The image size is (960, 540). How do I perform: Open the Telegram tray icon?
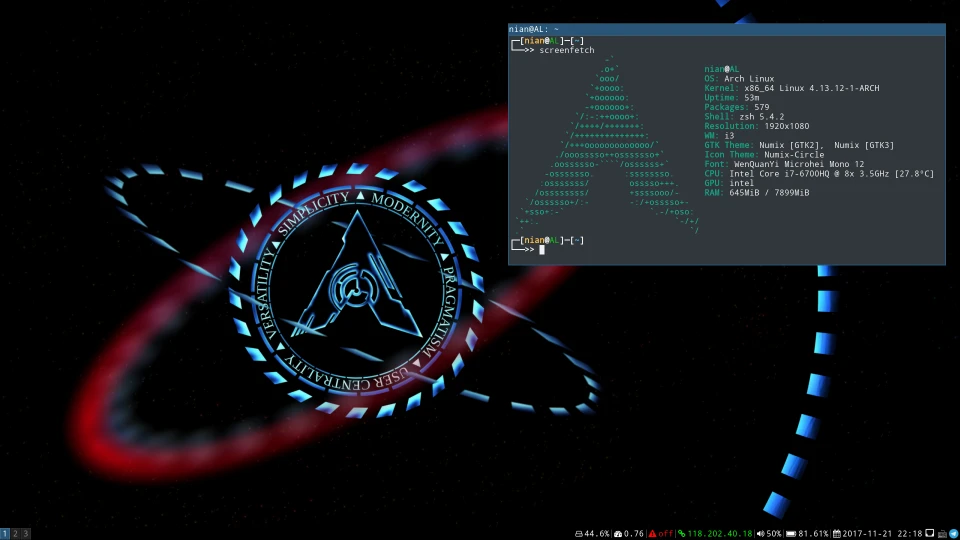953,534
